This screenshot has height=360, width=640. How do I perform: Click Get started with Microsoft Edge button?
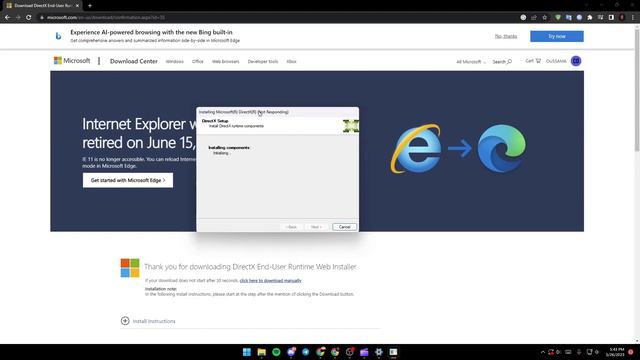pos(128,180)
